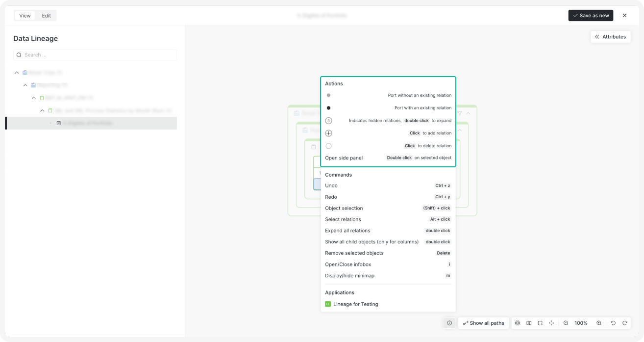Switch to the View mode tab
Image resolution: width=644 pixels, height=342 pixels.
(x=25, y=16)
